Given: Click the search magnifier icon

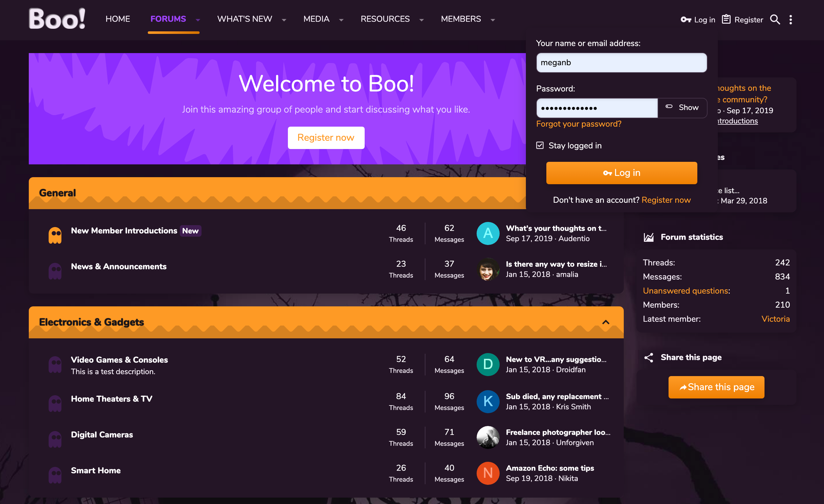Looking at the screenshot, I should pos(774,20).
